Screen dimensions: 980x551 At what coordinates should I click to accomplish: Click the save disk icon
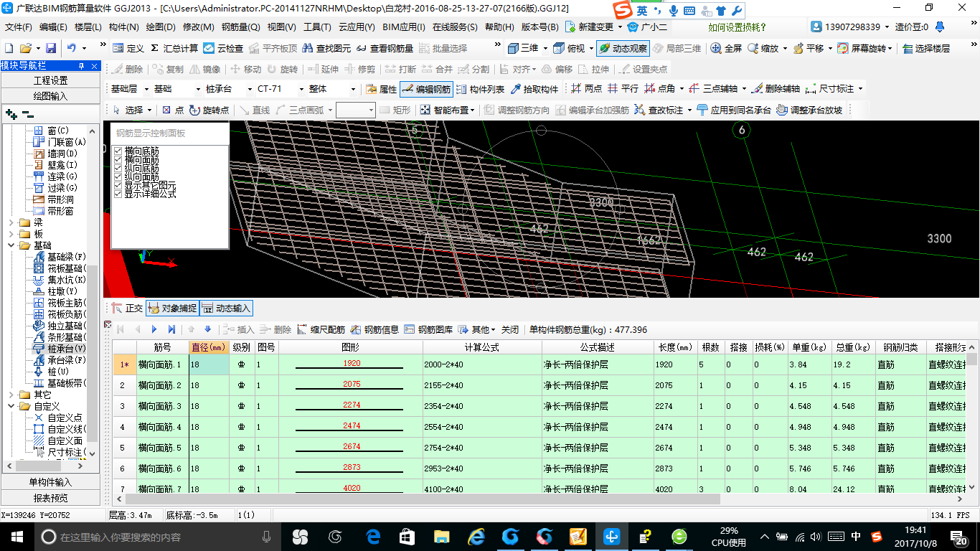(51, 48)
